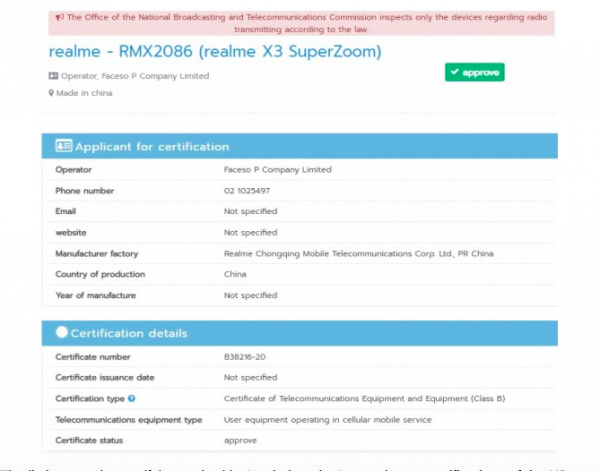The height and width of the screenshot is (471, 600).
Task: Click the realme - RMX2086 title heading
Action: pyautogui.click(x=214, y=51)
